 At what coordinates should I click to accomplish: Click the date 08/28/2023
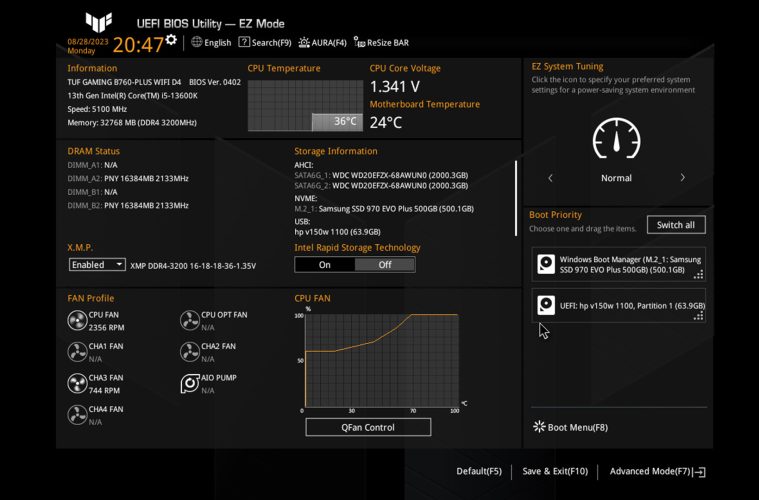(x=88, y=42)
